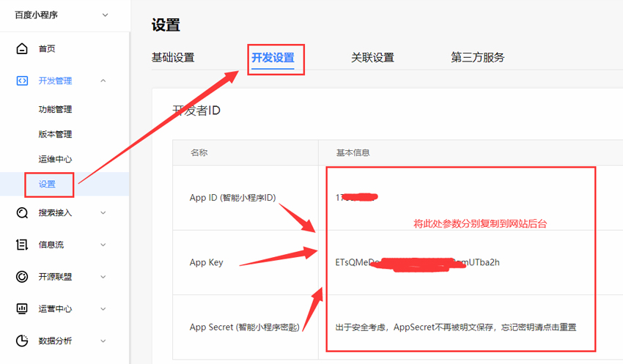Click the 设置 sidebar item
The width and height of the screenshot is (623, 364).
48,185
